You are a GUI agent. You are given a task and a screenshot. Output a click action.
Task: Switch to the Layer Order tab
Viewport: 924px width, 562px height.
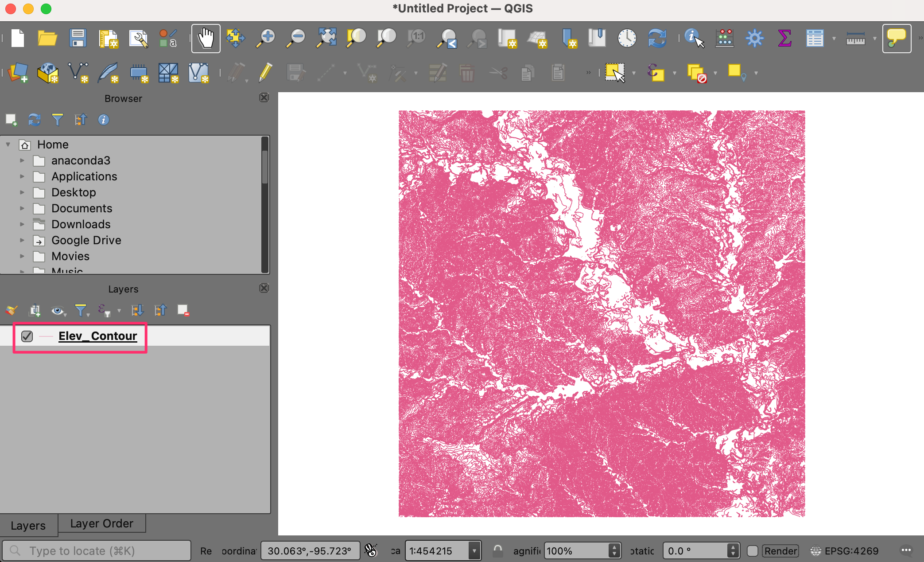tap(101, 523)
